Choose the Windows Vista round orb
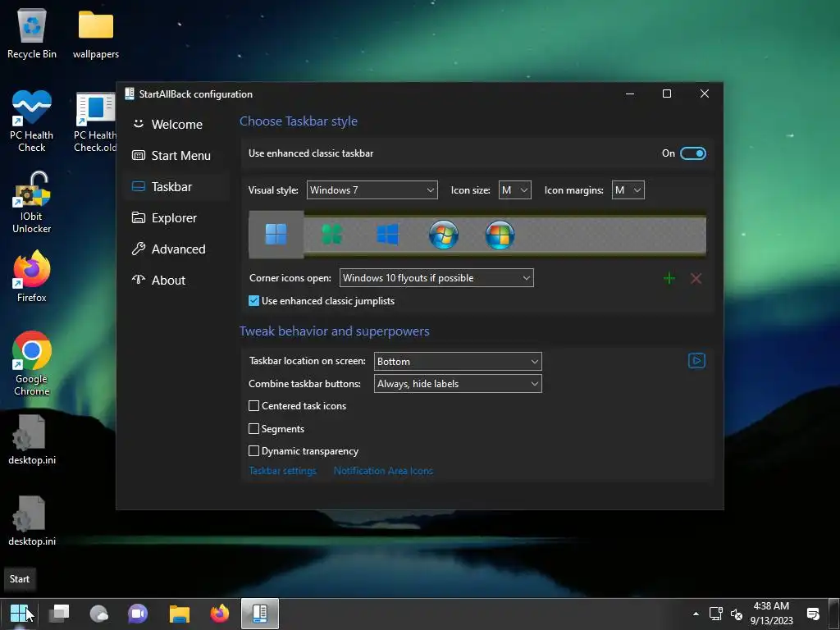 tap(500, 235)
